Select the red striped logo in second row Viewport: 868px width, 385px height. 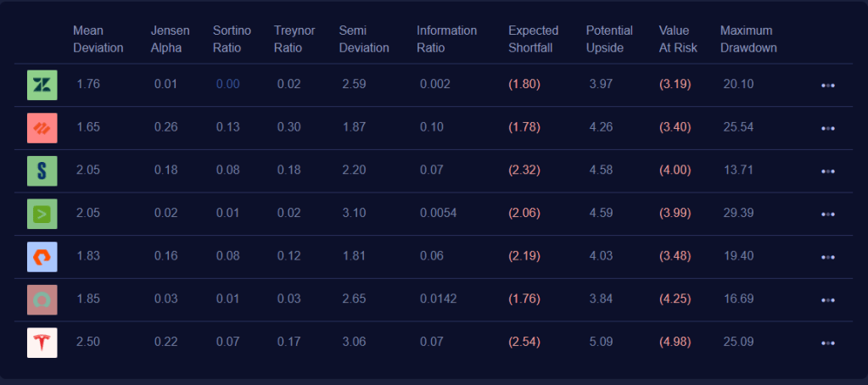coord(42,128)
